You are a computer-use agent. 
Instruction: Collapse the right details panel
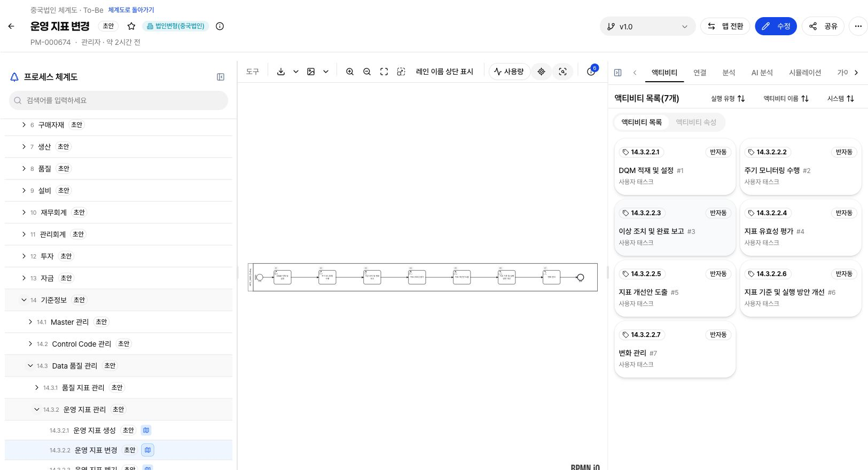[618, 73]
